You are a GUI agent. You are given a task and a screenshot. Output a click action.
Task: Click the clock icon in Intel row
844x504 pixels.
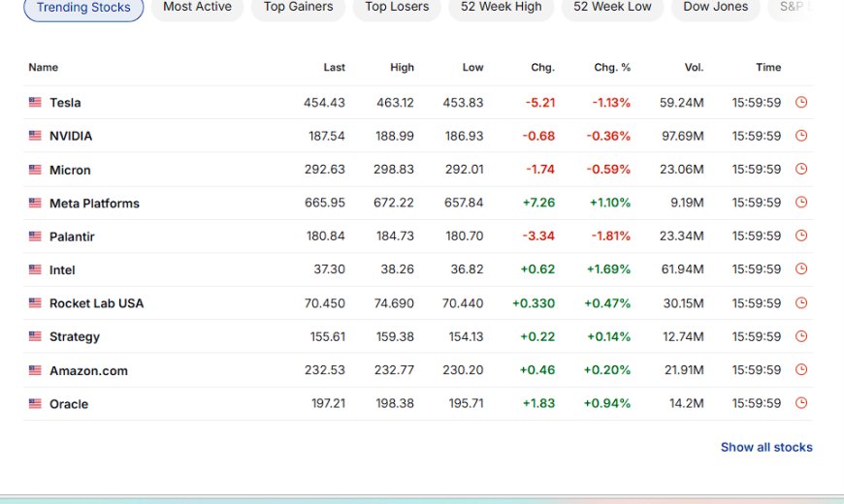pos(801,268)
